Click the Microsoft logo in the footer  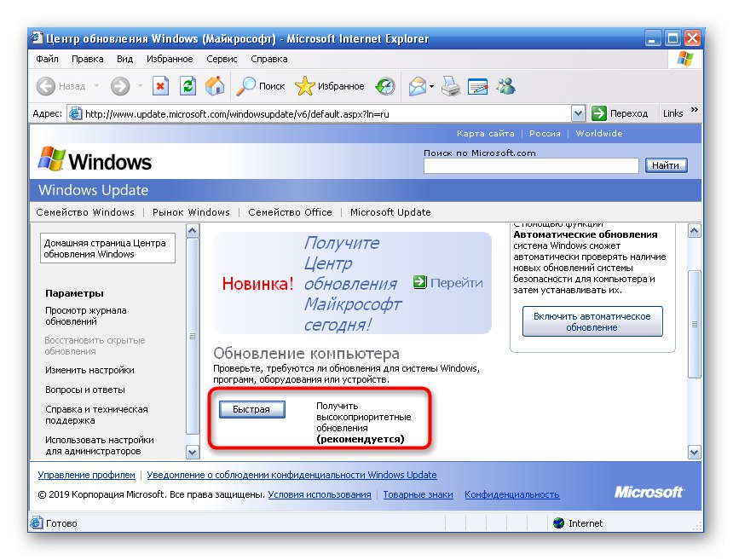point(649,492)
